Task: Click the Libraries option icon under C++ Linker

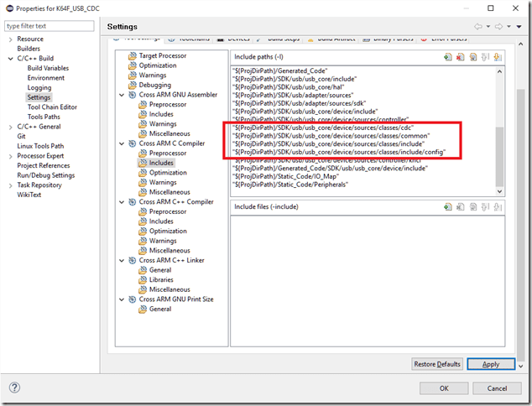Action: point(143,280)
